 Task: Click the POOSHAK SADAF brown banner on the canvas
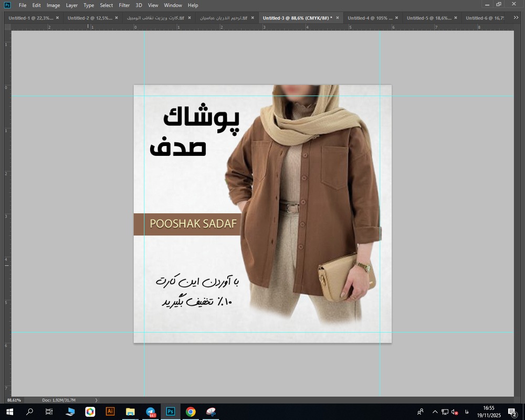click(186, 224)
